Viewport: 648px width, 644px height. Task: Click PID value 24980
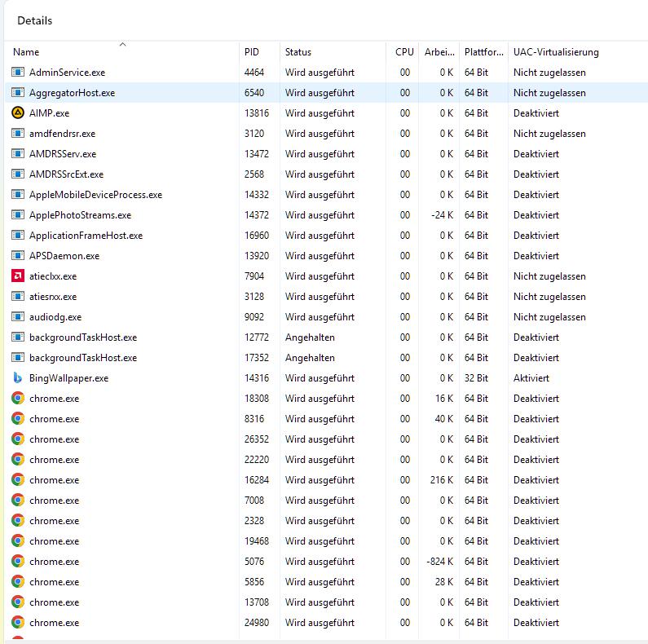(x=257, y=622)
